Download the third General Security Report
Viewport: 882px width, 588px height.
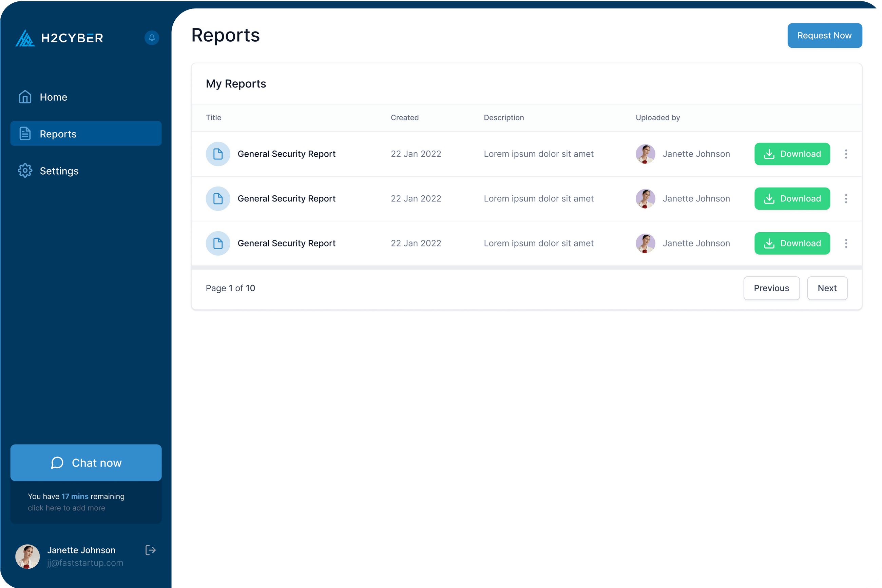pyautogui.click(x=792, y=243)
